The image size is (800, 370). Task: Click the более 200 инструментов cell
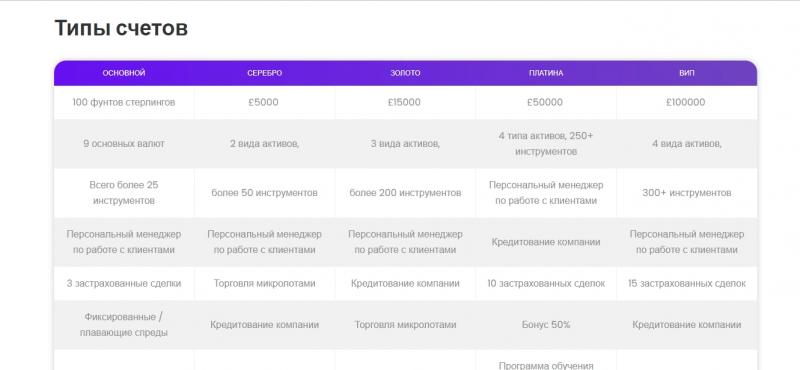pos(405,193)
